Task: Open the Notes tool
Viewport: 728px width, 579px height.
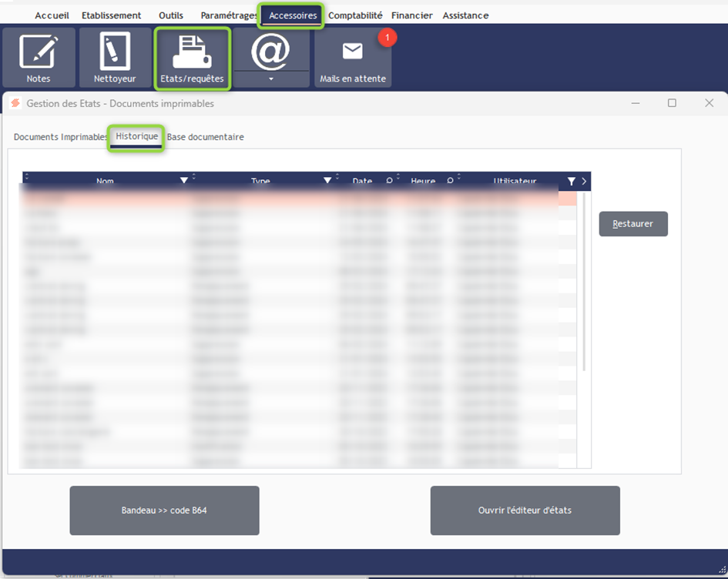Action: [x=39, y=58]
